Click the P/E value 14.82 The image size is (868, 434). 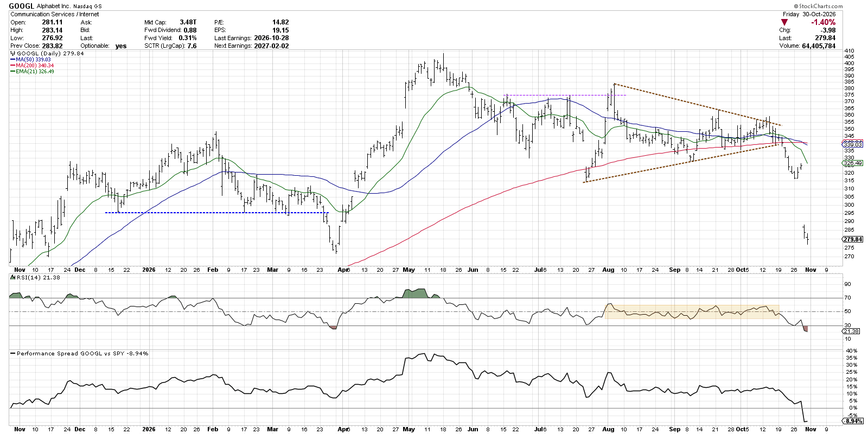pyautogui.click(x=280, y=22)
